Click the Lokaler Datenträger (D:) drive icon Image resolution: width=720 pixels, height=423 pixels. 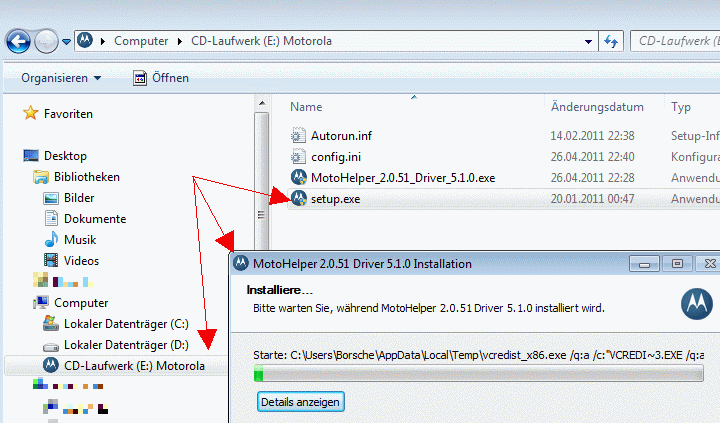click(51, 346)
